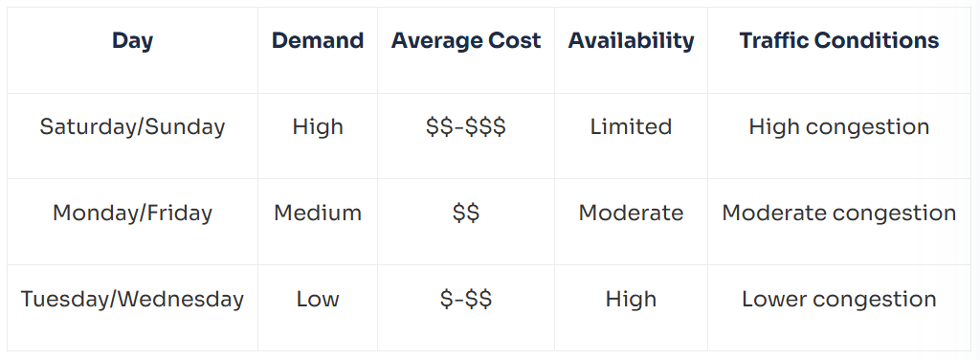This screenshot has width=980, height=360.
Task: Select the Availability column header
Action: (x=632, y=41)
